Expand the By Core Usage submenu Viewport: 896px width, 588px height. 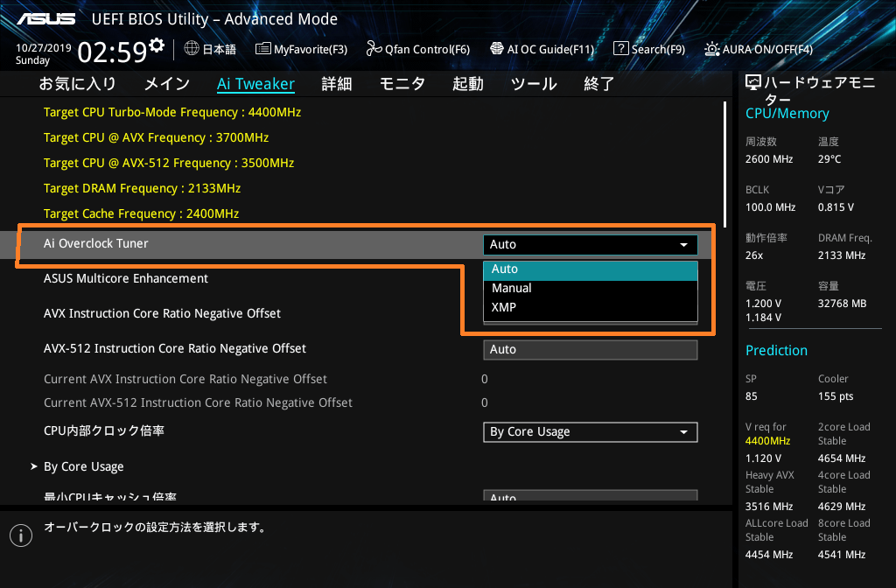point(83,466)
